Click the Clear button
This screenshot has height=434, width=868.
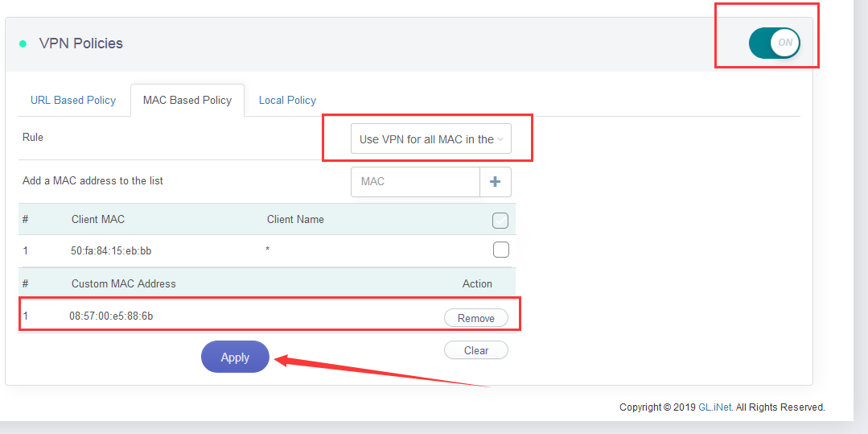point(475,350)
